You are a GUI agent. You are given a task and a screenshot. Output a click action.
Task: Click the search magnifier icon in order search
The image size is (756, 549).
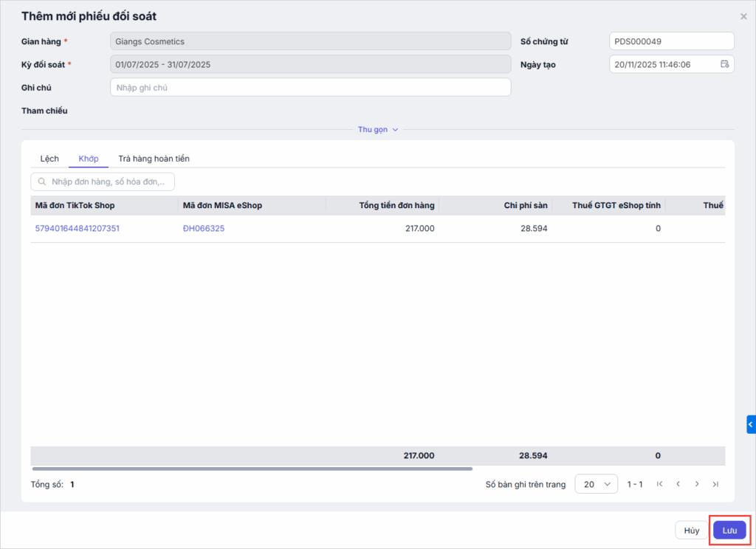point(42,182)
